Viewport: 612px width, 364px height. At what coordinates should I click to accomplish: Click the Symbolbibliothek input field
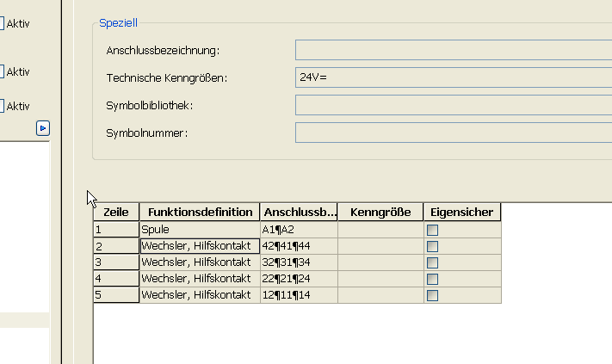tap(454, 105)
